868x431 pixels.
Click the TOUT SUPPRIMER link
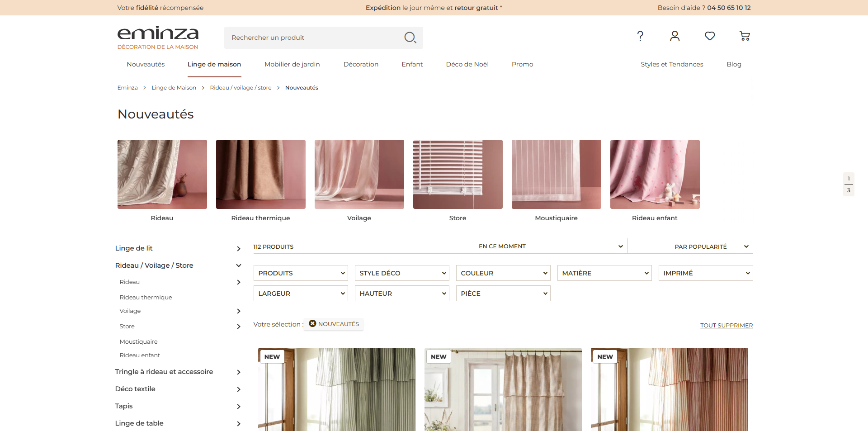coord(726,325)
